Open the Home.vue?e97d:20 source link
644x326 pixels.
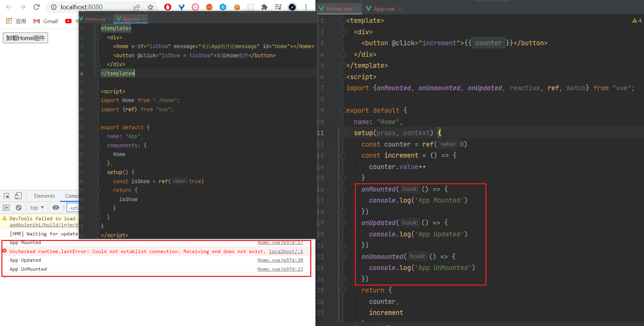point(280,260)
